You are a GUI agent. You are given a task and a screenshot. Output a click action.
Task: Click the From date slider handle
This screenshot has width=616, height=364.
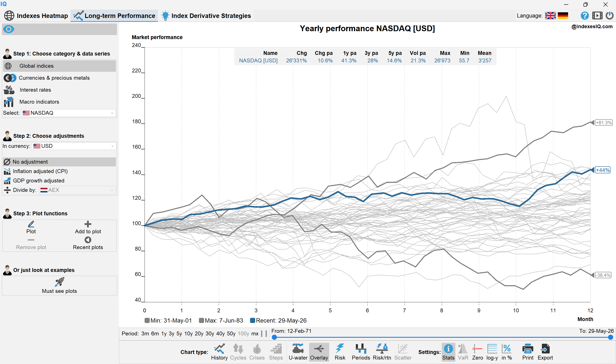click(x=274, y=338)
